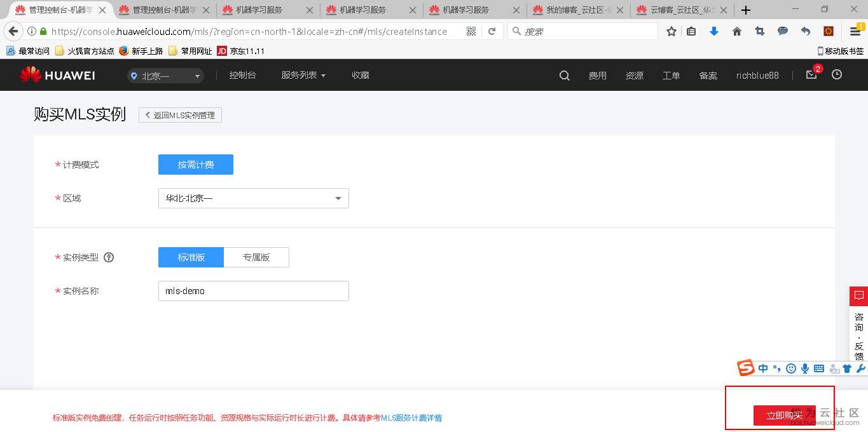
Task: Go to Firefox home page icon
Action: click(x=736, y=30)
